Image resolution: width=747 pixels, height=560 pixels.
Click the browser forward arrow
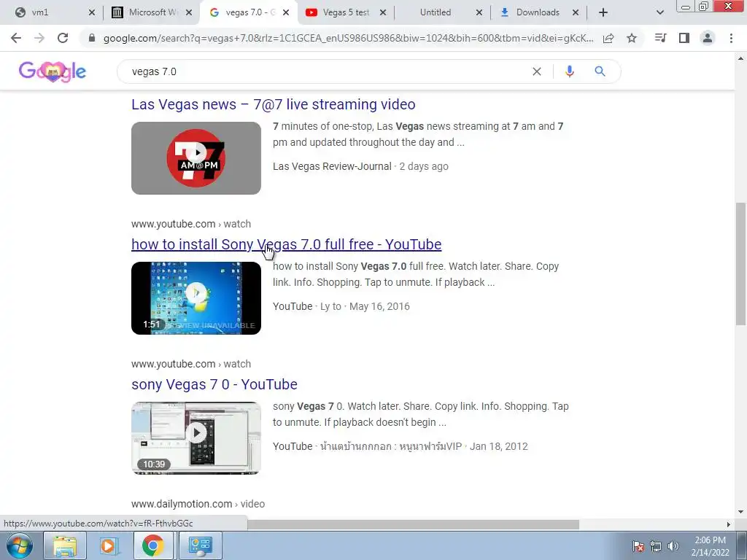pos(39,38)
